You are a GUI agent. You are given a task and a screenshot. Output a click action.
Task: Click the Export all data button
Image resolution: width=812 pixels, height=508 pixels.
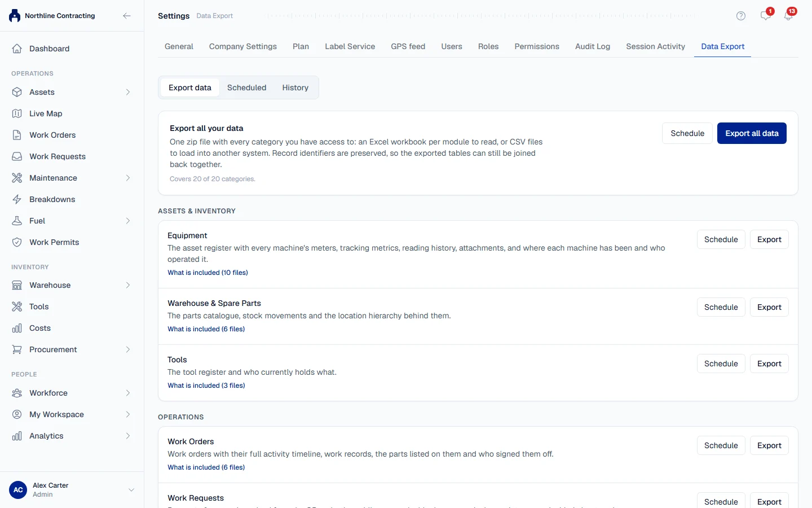pos(752,133)
